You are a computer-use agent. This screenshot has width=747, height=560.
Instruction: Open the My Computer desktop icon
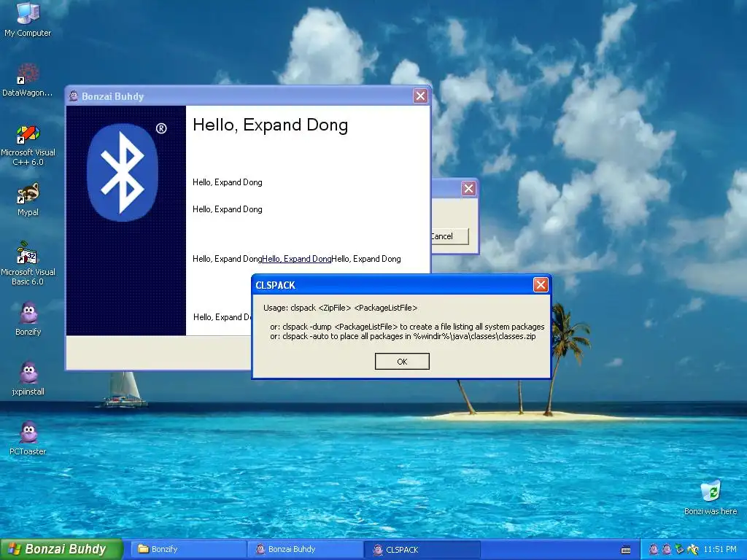28,19
